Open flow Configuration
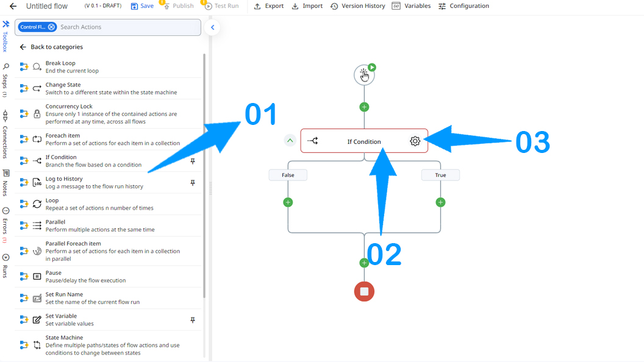 463,6
